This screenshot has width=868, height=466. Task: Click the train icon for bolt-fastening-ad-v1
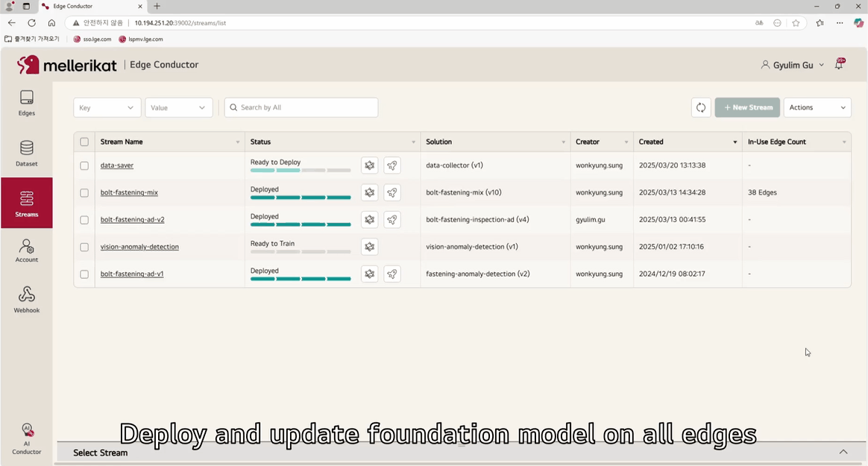[369, 274]
